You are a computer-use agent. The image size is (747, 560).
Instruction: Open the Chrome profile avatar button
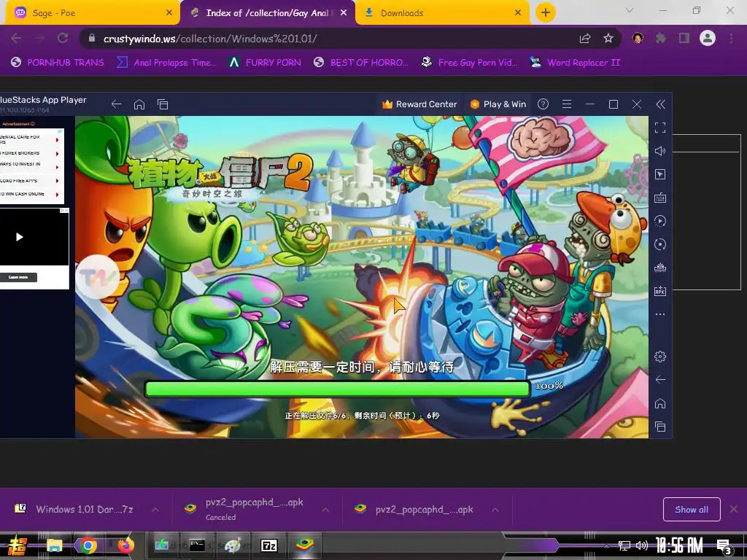(x=708, y=38)
